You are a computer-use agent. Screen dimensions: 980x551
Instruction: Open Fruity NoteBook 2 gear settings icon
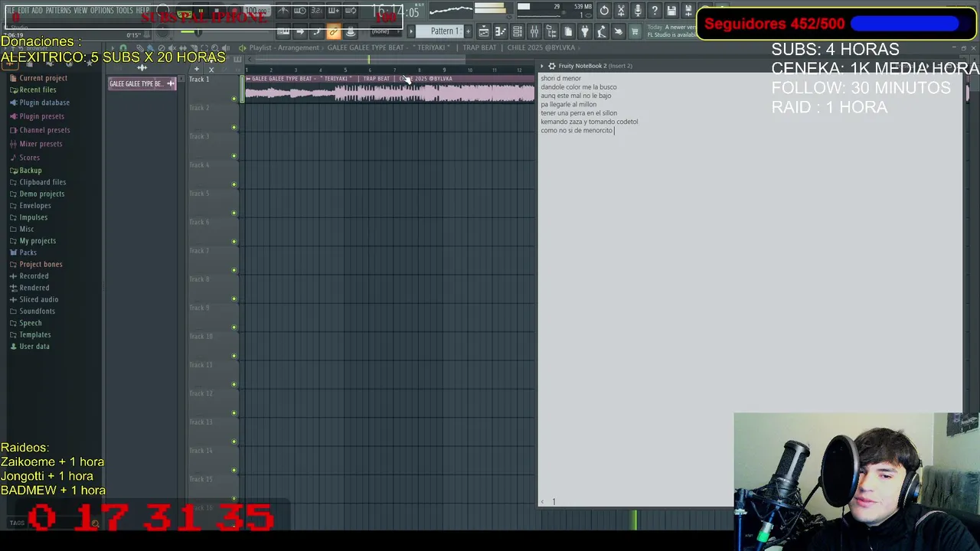click(x=551, y=66)
